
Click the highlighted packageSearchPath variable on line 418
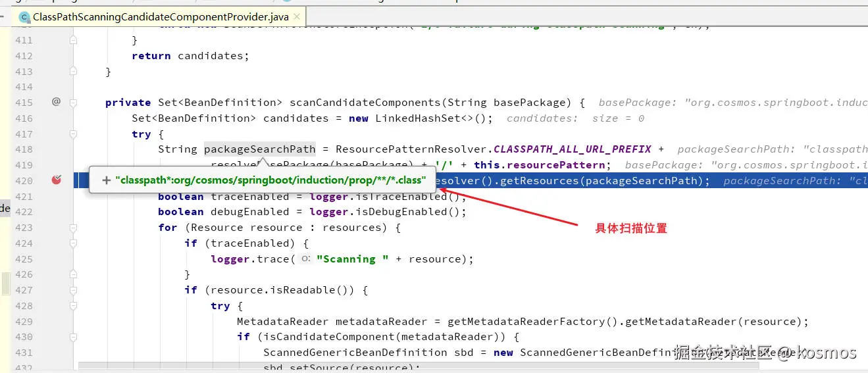tap(260, 149)
